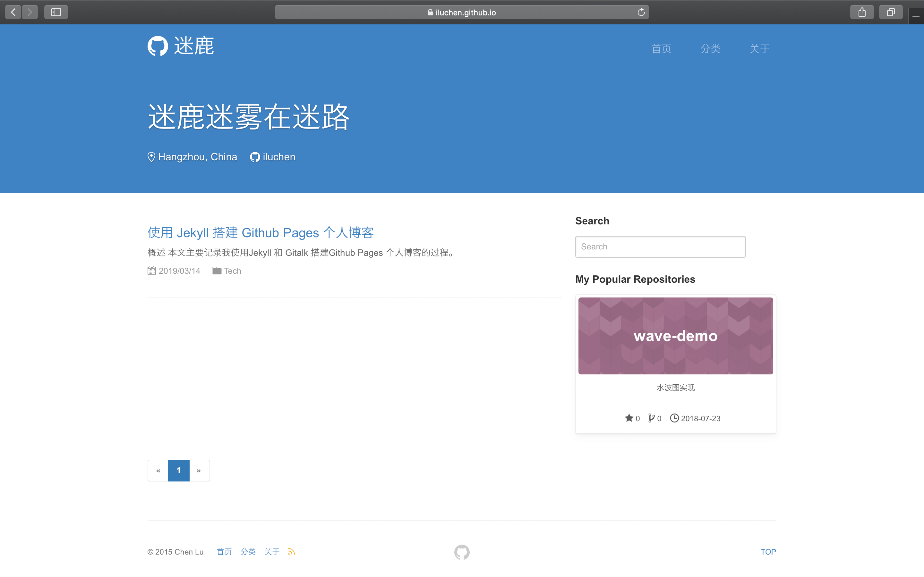924x577 pixels.
Task: Click the folder icon next to Tech category
Action: (x=216, y=270)
